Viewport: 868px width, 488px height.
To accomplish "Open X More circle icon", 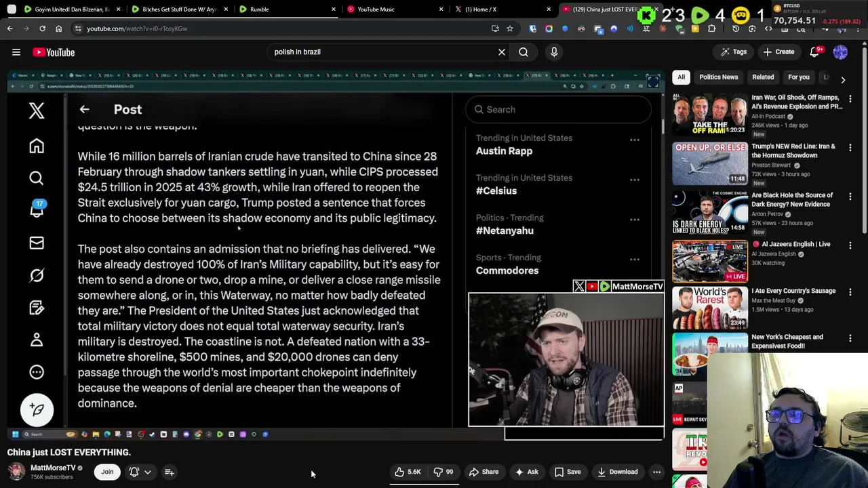I will point(37,372).
